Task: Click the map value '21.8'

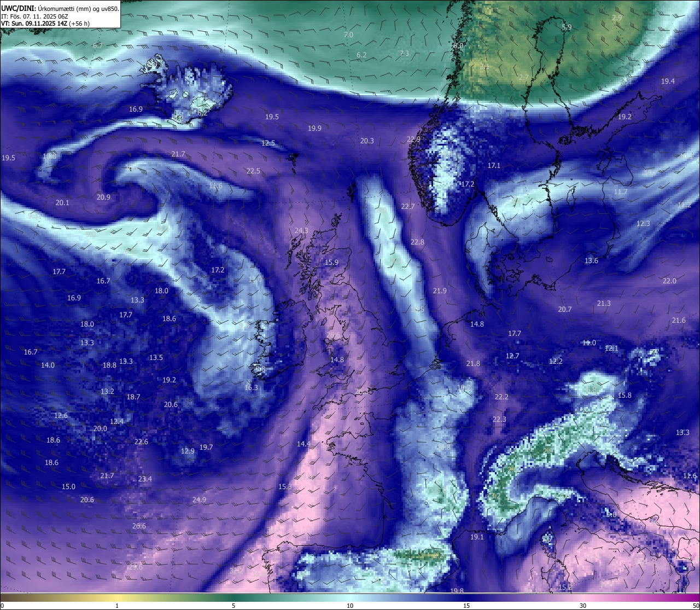Action: 473,363
